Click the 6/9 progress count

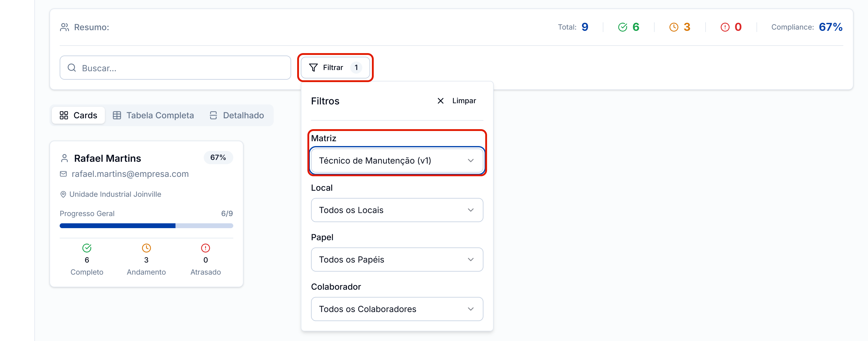(x=227, y=214)
